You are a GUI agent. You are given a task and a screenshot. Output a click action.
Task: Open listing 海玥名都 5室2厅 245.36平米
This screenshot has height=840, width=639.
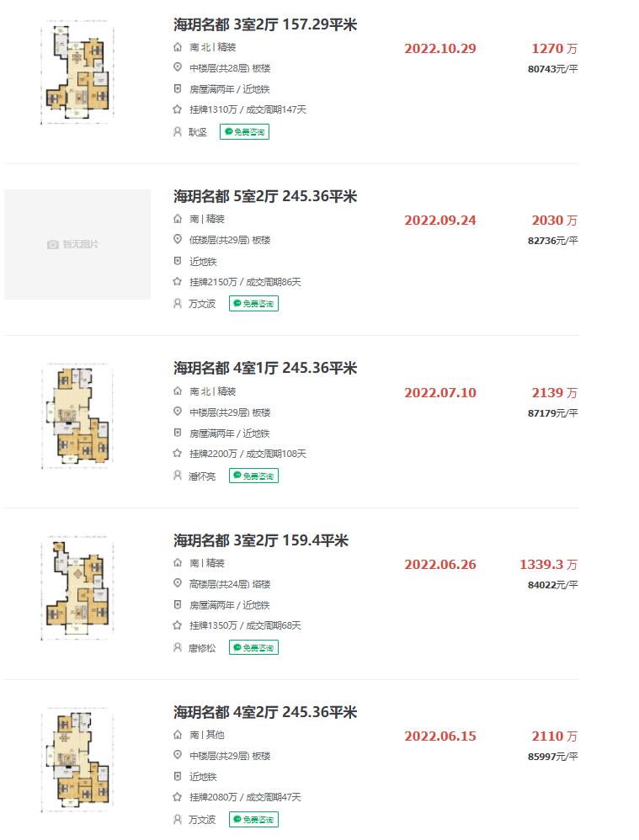point(265,196)
